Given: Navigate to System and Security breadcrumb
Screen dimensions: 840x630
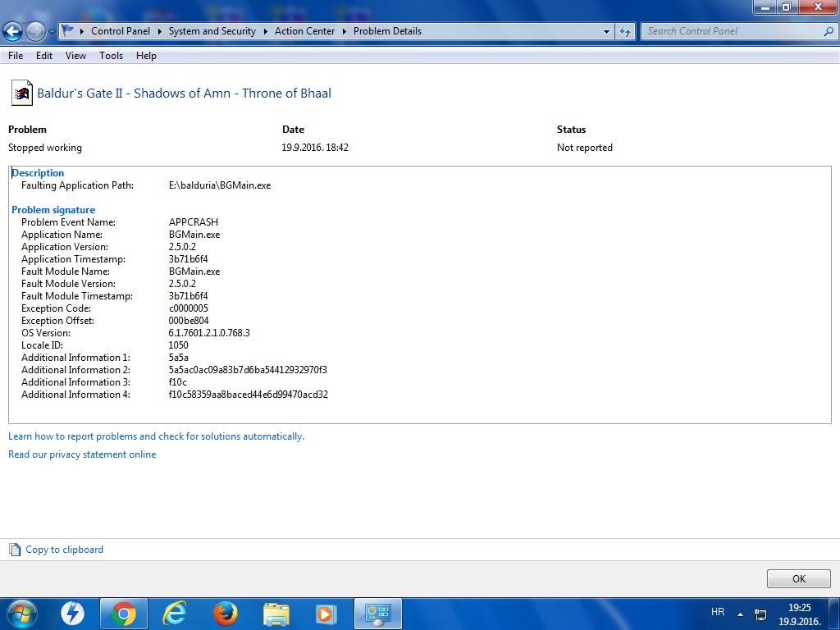Looking at the screenshot, I should (212, 31).
